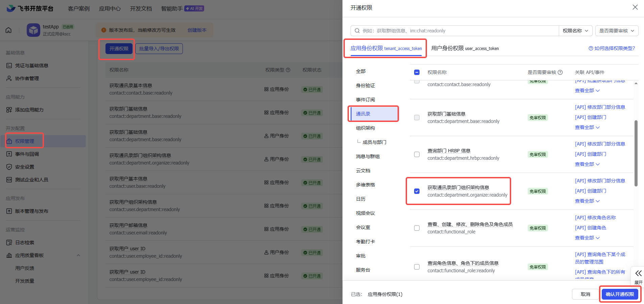
Task: Select 审批 category in dialog
Action: pos(361,256)
